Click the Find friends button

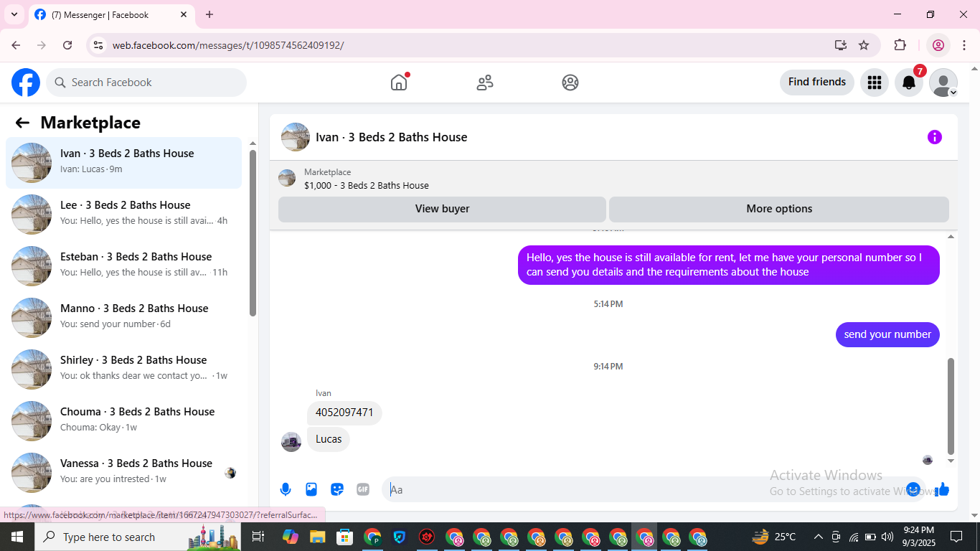click(817, 83)
